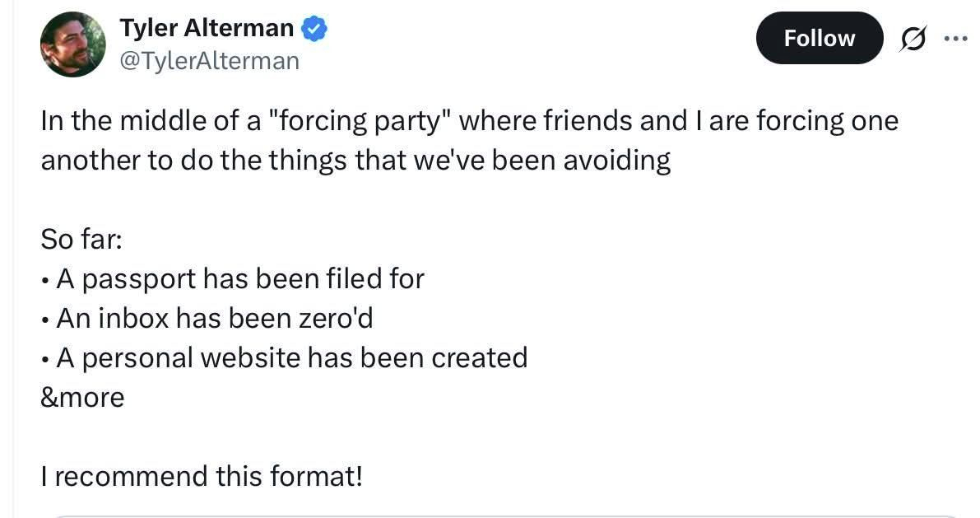
Task: Select the personal website bullet line
Action: pos(291,357)
